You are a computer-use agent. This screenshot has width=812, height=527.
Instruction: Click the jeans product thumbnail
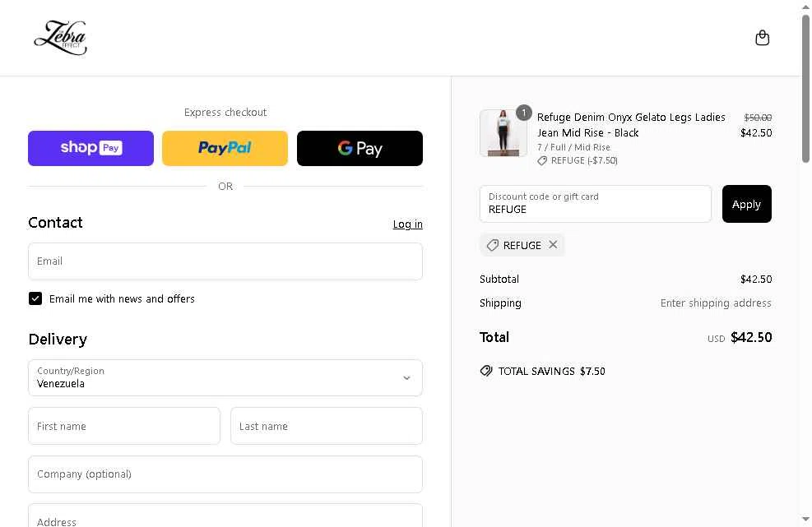(503, 133)
